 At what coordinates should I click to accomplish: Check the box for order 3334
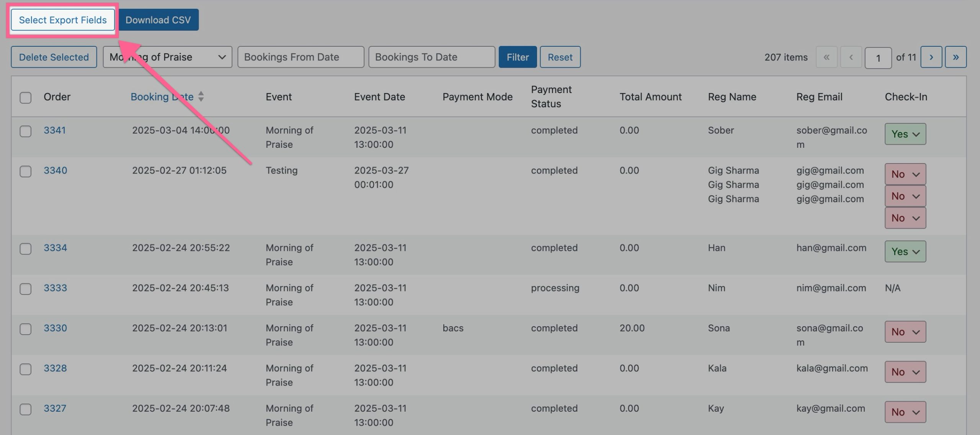tap(26, 249)
